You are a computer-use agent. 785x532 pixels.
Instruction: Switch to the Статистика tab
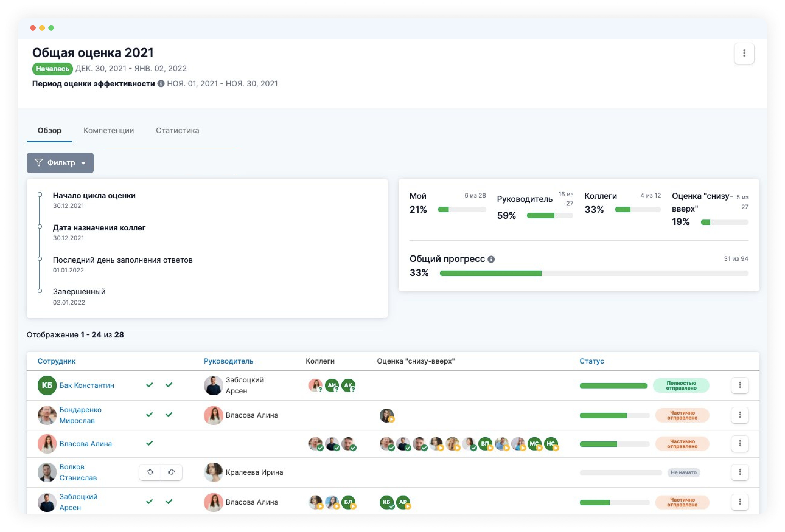(177, 131)
